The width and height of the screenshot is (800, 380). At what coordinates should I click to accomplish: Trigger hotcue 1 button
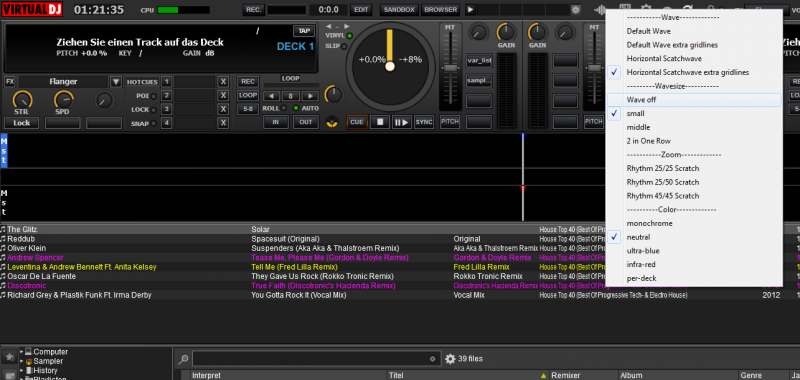click(166, 82)
